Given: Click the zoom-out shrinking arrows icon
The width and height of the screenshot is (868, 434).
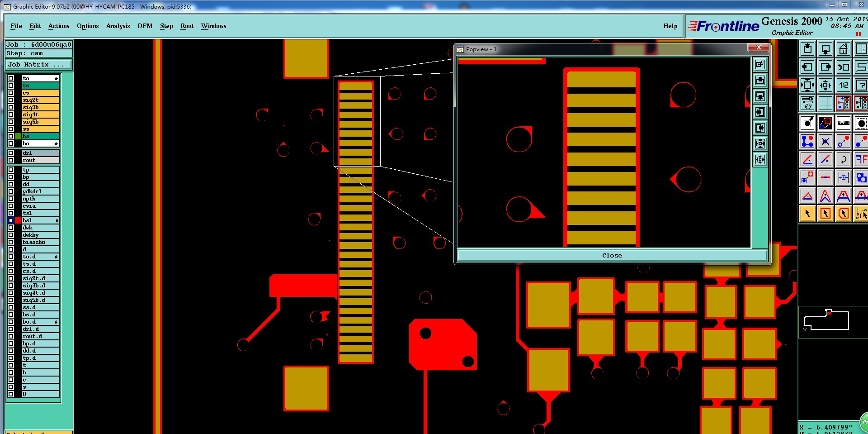Looking at the screenshot, I should (826, 85).
